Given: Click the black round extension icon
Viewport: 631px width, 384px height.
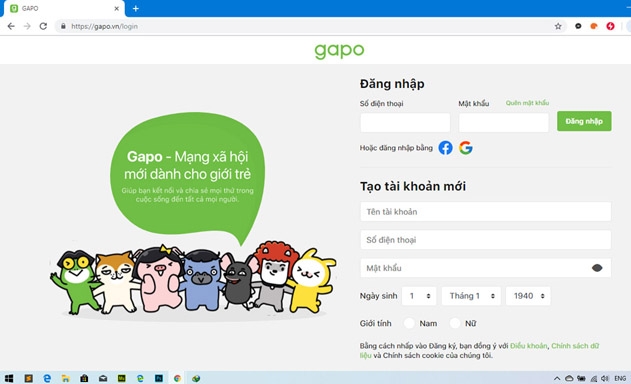Looking at the screenshot, I should click(578, 26).
